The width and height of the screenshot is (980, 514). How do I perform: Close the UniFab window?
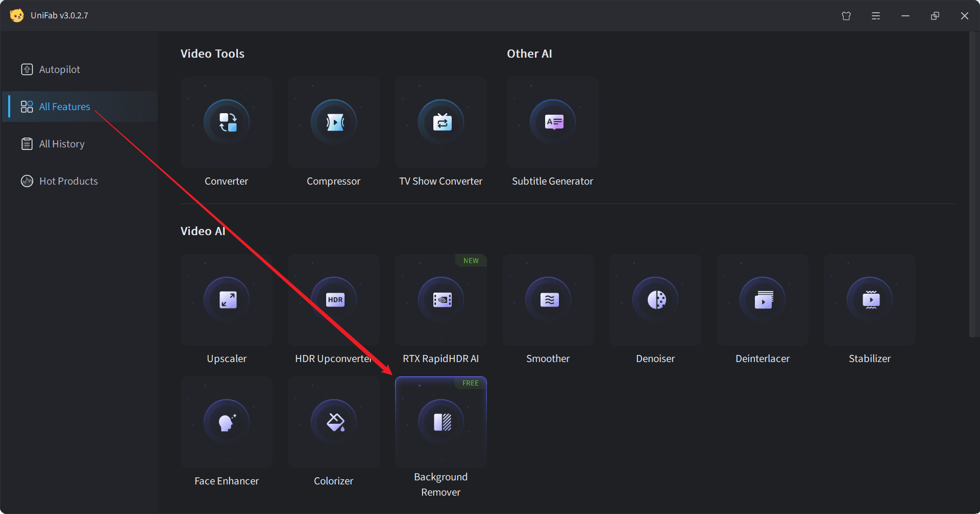[965, 16]
